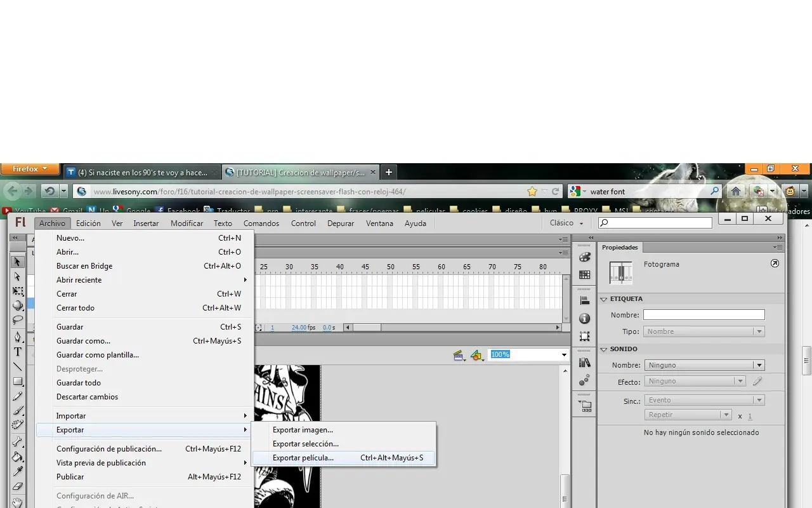812x508 pixels.
Task: Open the Ventana menu
Action: 379,224
